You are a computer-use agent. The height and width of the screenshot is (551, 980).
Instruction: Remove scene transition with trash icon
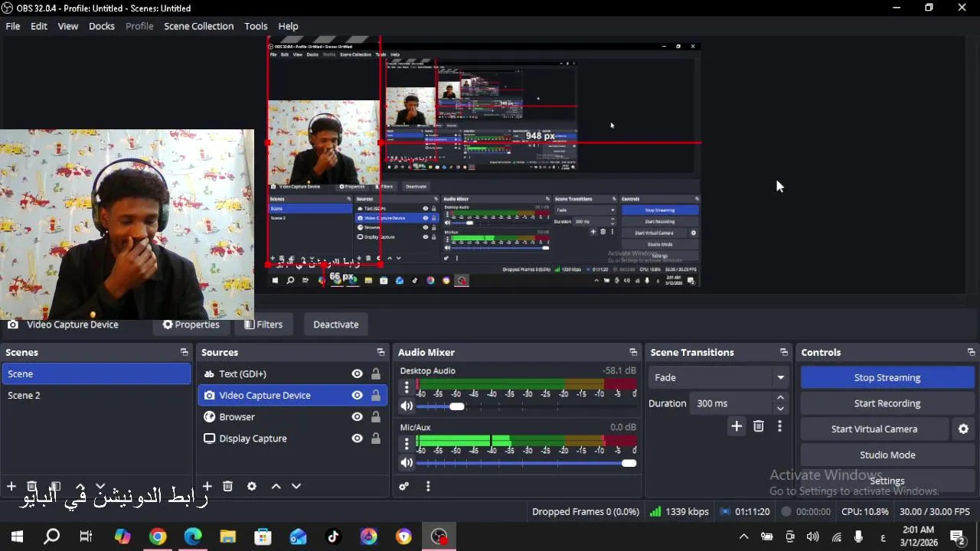[759, 426]
